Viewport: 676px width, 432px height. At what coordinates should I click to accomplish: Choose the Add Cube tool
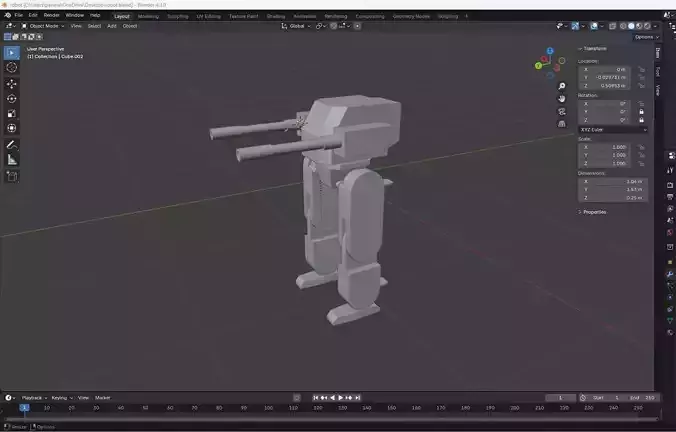(x=12, y=176)
